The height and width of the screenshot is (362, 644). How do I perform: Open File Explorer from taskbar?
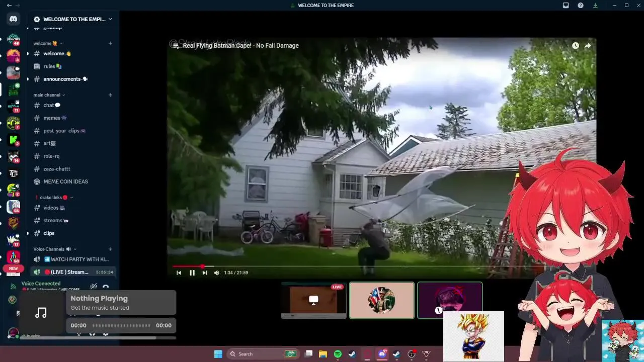[323, 354]
